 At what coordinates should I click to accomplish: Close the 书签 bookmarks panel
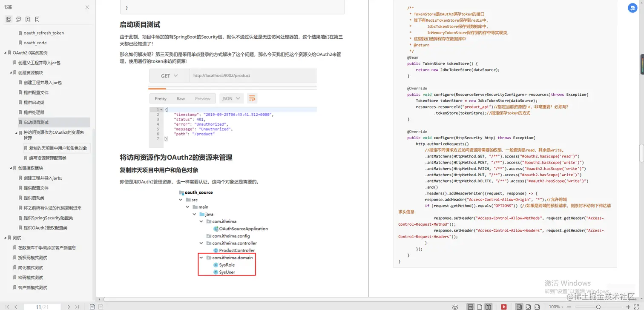(x=87, y=7)
